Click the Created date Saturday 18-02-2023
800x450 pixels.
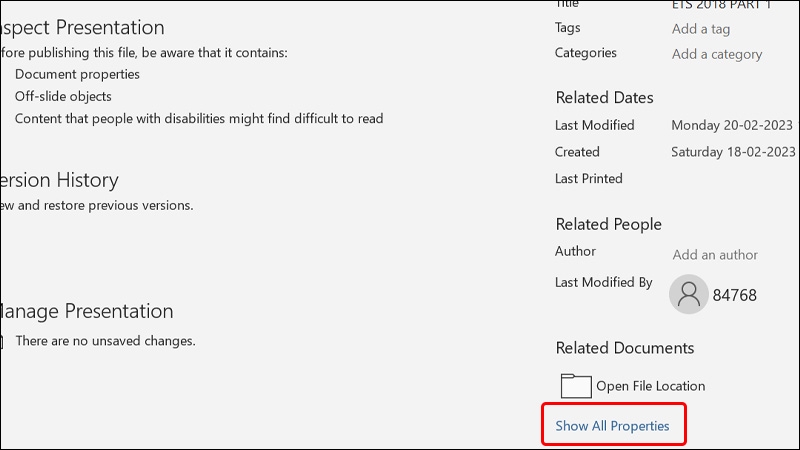click(733, 152)
